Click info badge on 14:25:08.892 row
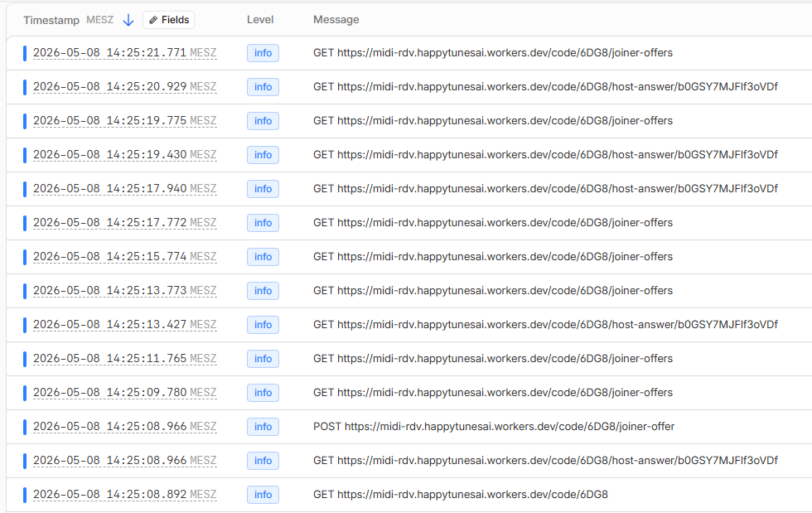Viewport: 812px width, 513px height. click(263, 494)
